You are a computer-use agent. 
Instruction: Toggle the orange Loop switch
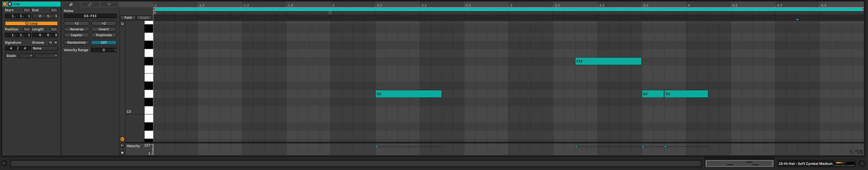click(x=31, y=23)
